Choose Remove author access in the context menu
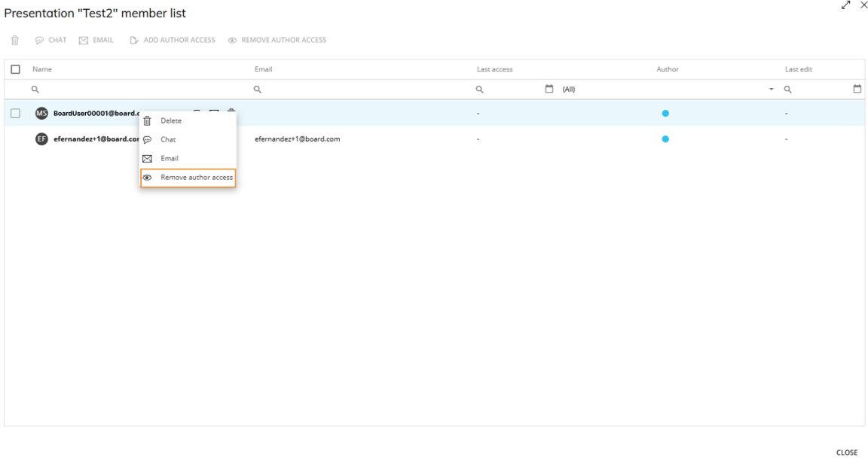The height and width of the screenshot is (460, 868). pos(188,178)
